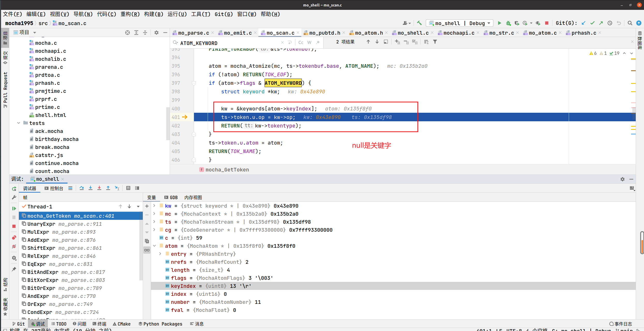The image size is (644, 331).
Task: Expand the ts variable node
Action: click(x=154, y=222)
